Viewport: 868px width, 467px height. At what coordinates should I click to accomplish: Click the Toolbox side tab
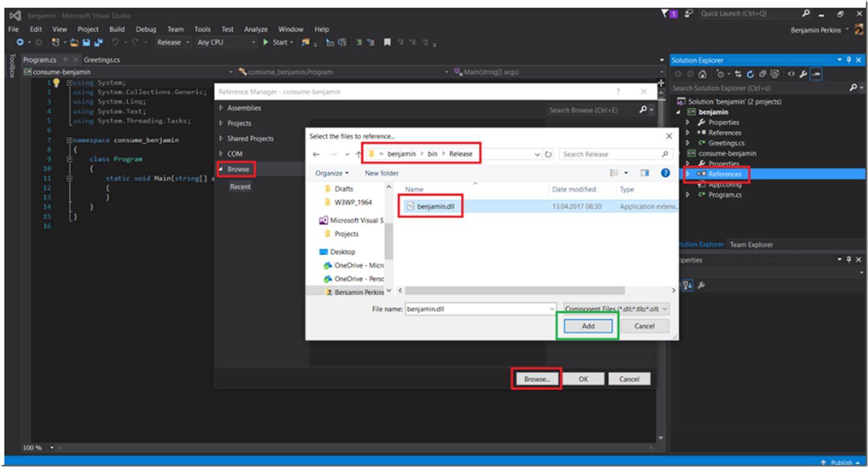pos(12,66)
